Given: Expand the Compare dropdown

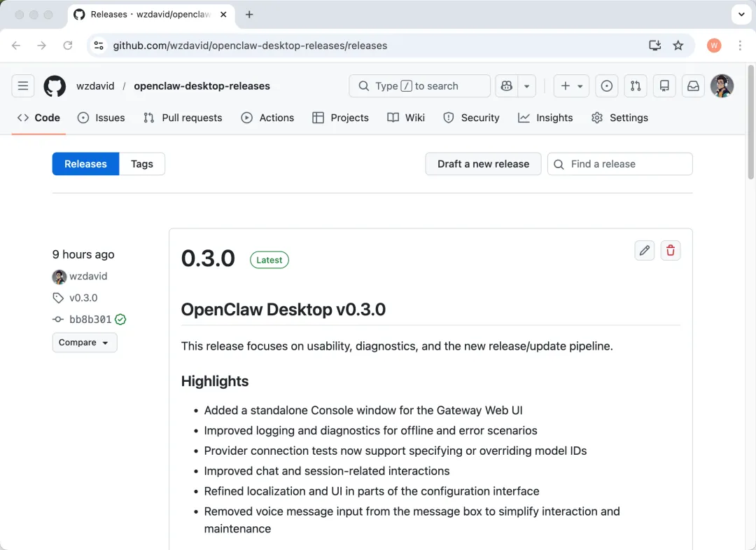Looking at the screenshot, I should tap(85, 343).
